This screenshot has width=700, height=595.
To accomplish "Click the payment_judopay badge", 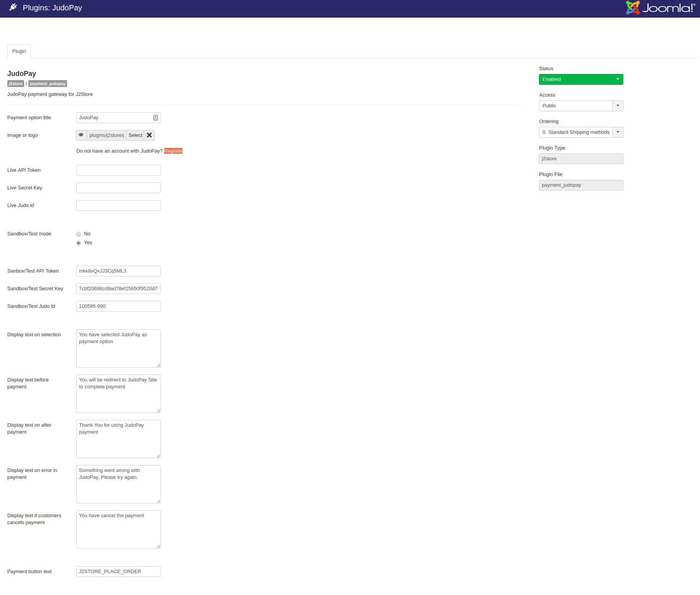I will tap(48, 84).
